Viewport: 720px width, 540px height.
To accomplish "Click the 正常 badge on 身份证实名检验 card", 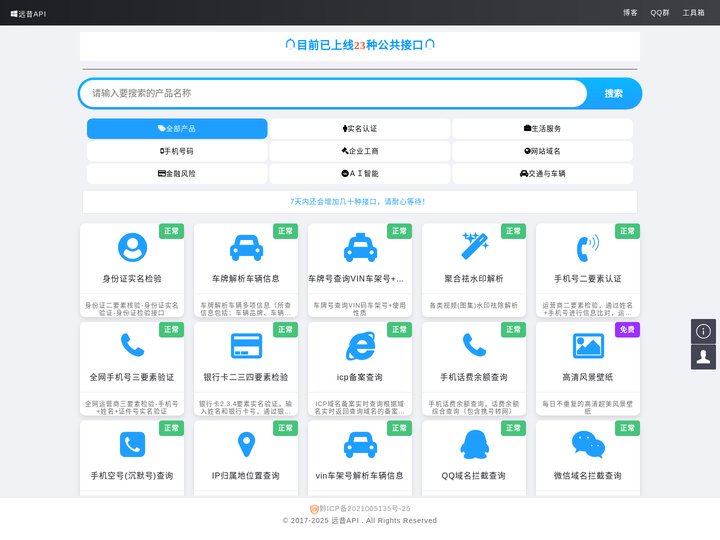I will coord(171,231).
